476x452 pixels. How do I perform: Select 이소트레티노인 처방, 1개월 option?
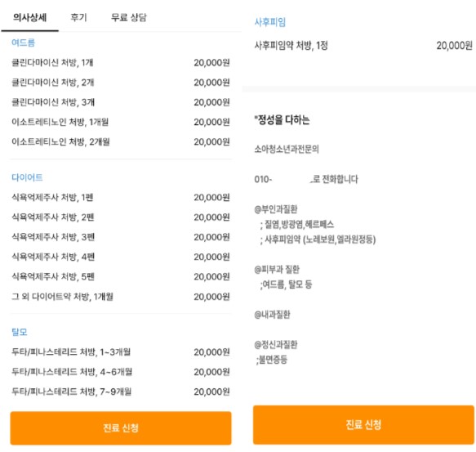coord(121,122)
